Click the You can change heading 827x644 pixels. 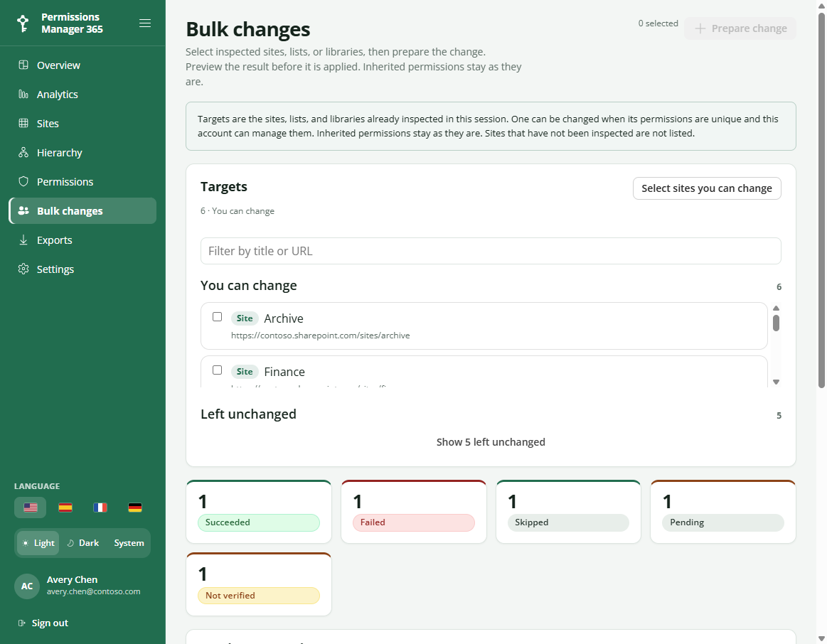point(248,285)
